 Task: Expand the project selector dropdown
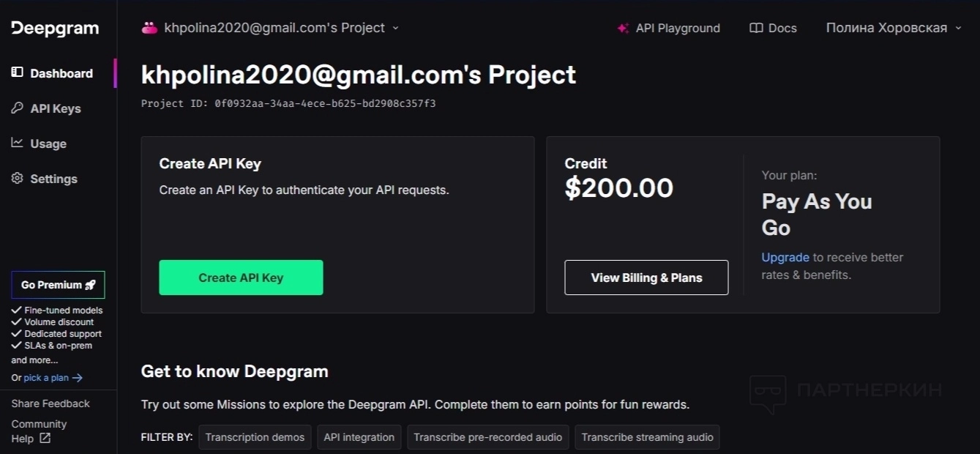[x=396, y=28]
